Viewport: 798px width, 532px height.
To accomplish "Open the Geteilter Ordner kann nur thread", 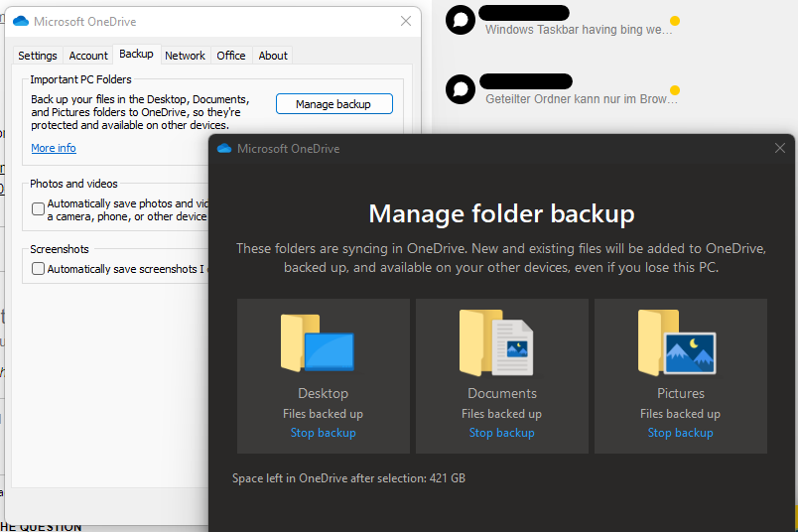I will (x=582, y=99).
